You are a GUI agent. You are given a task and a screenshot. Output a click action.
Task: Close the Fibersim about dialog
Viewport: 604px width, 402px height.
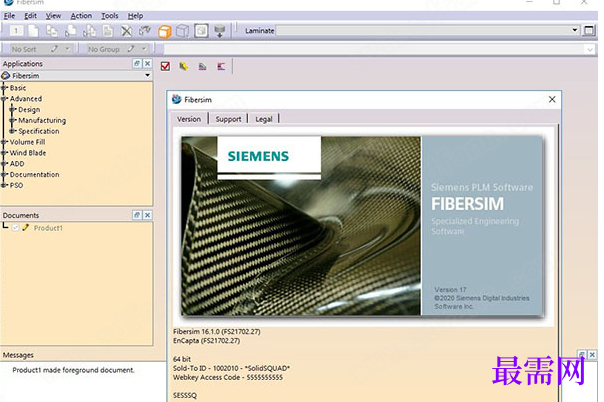(x=552, y=99)
